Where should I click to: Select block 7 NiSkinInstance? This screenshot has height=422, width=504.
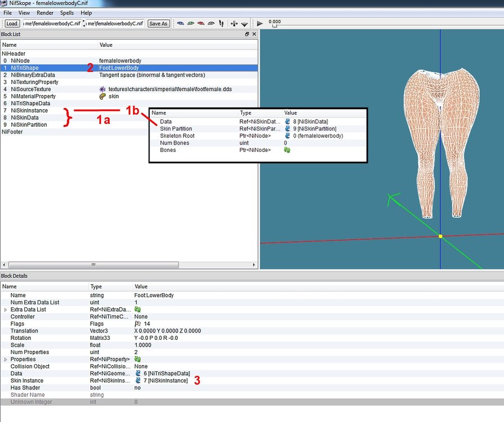pyautogui.click(x=29, y=110)
